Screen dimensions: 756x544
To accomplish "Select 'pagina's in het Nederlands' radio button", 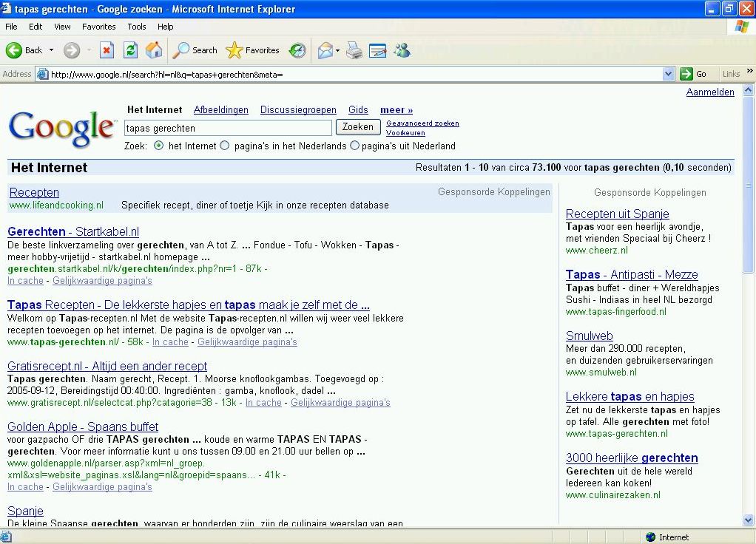I will point(225,146).
